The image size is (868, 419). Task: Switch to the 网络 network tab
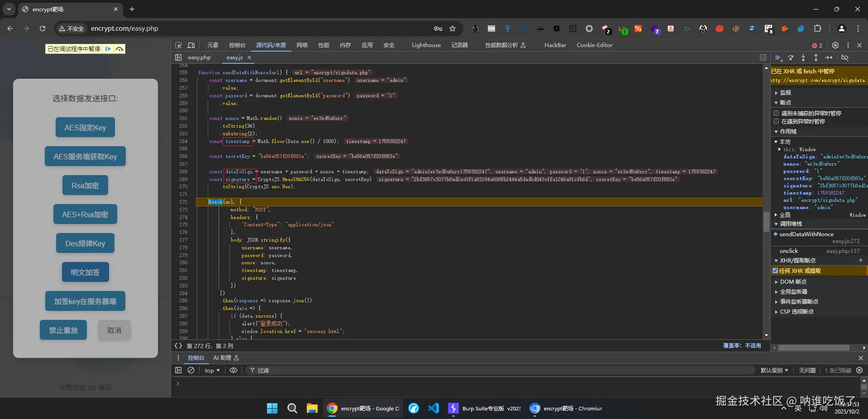(x=302, y=45)
